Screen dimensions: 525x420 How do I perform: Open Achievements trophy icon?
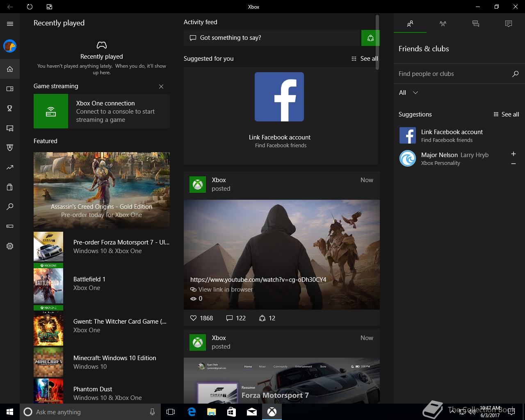pyautogui.click(x=10, y=108)
